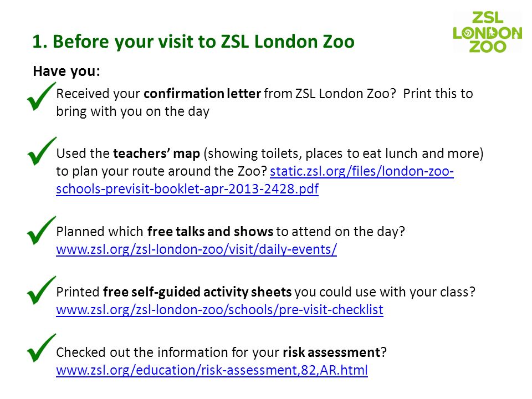The width and height of the screenshot is (532, 399).
Task: Click the ZSL London Zoo logo
Action: tap(487, 32)
